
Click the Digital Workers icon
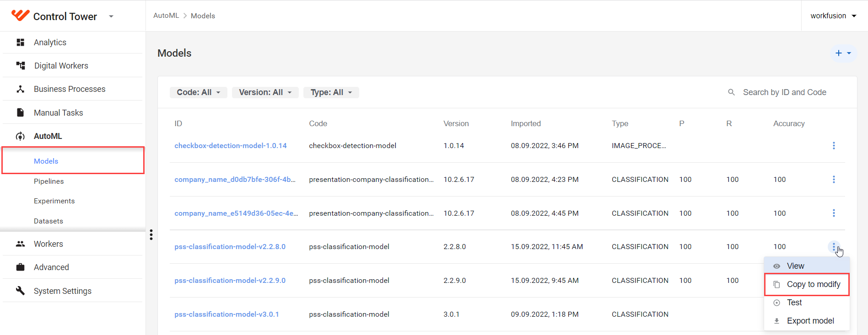click(21, 66)
